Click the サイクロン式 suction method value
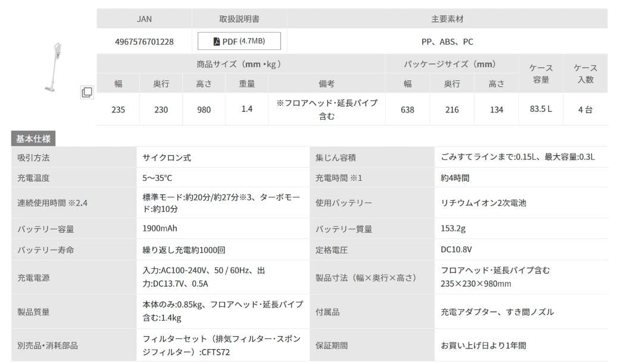This screenshot has height=364, width=643. [167, 158]
